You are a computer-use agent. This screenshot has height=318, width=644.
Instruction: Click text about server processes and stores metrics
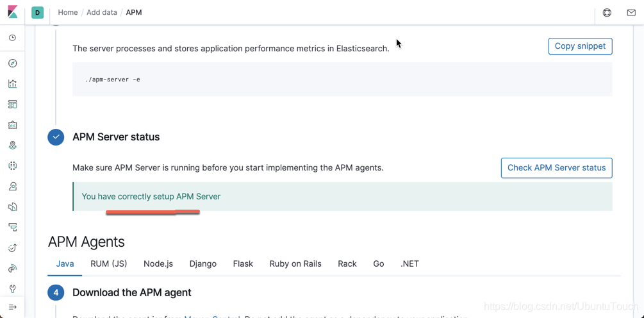click(231, 49)
